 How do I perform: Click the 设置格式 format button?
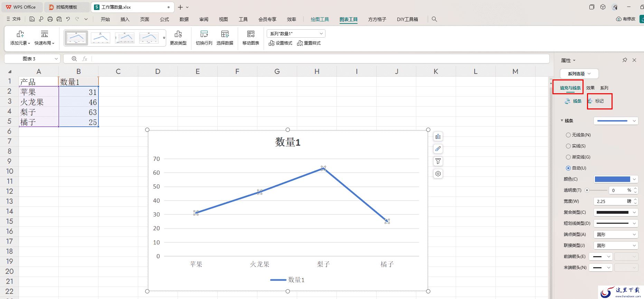coord(281,43)
